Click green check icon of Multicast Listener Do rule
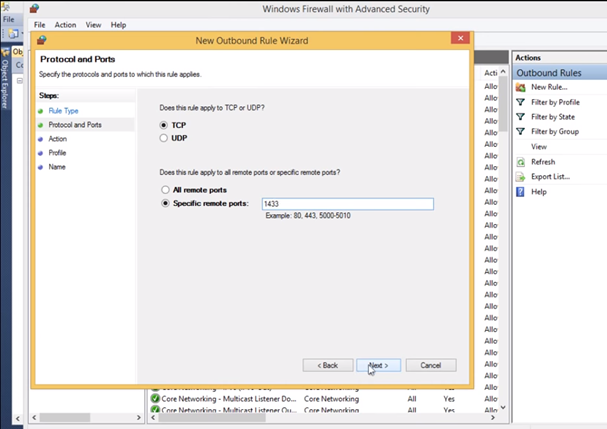The width and height of the screenshot is (607, 429). tap(155, 398)
